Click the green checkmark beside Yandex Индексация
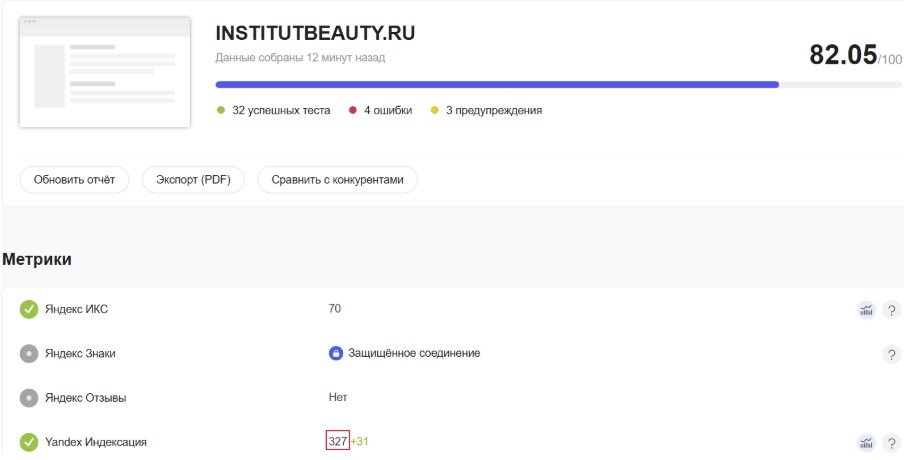The width and height of the screenshot is (913, 460). tap(29, 441)
